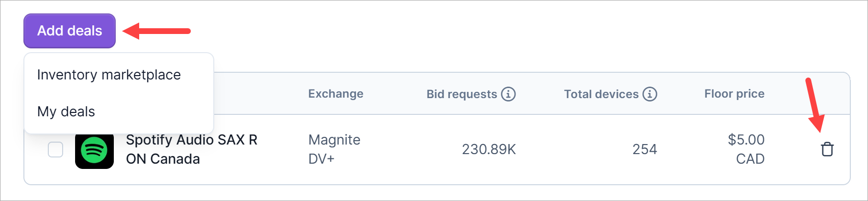Click the Magnite DV+ exchange cell
868x201 pixels.
click(x=334, y=149)
